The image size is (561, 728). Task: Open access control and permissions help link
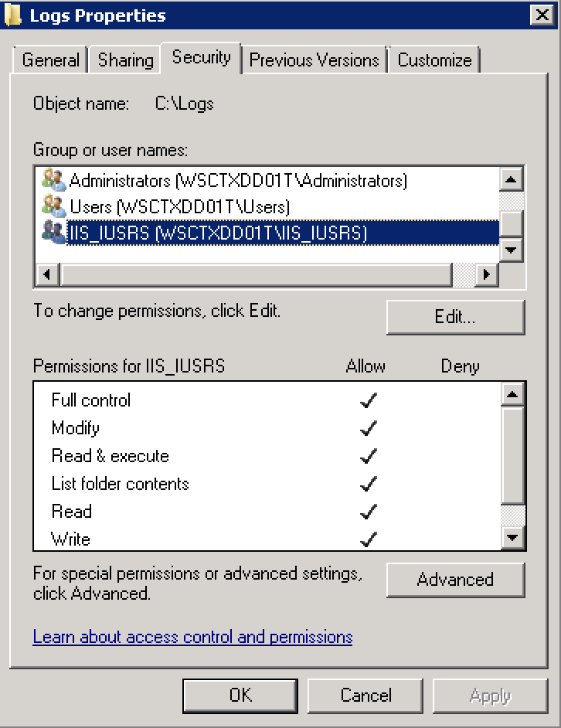coord(192,637)
